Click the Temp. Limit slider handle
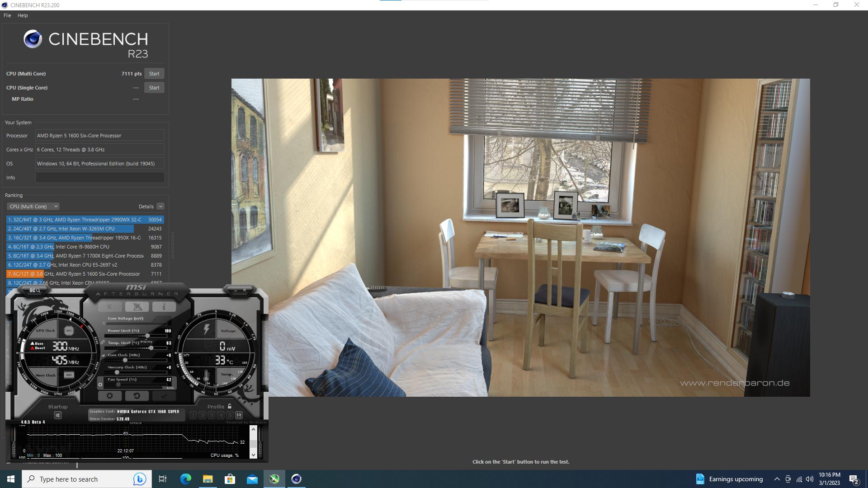 point(151,348)
